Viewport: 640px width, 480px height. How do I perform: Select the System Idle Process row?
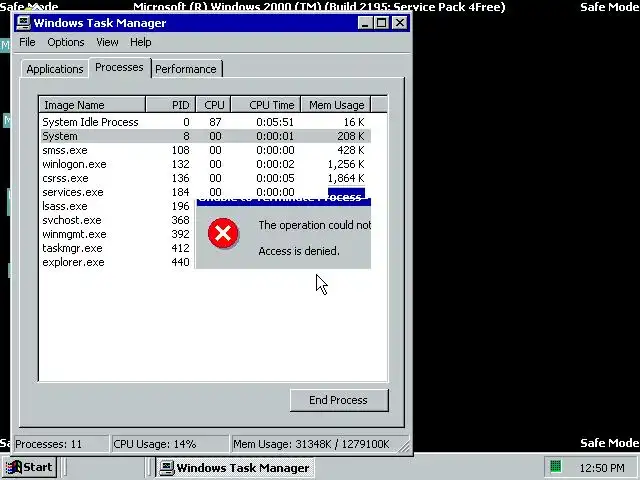click(x=206, y=122)
